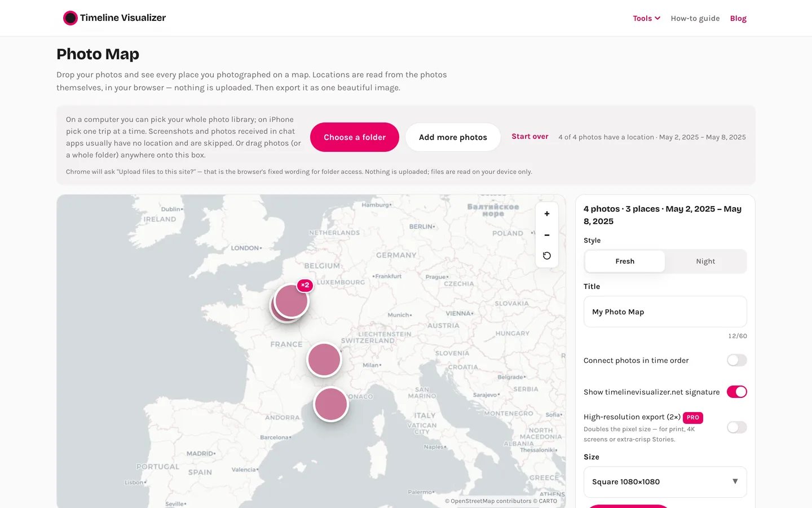Image resolution: width=812 pixels, height=508 pixels.
Task: Click the Photo Map heading
Action: 98,54
